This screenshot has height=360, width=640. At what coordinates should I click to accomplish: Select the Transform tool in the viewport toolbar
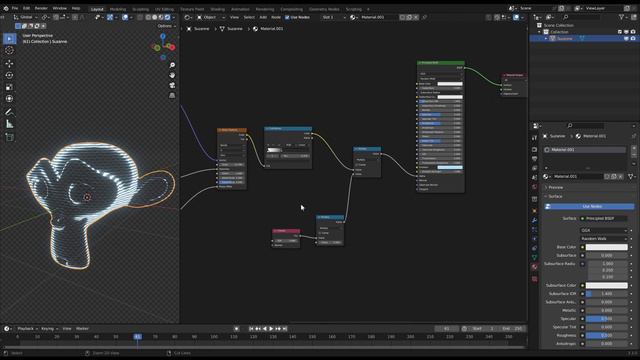point(9,99)
